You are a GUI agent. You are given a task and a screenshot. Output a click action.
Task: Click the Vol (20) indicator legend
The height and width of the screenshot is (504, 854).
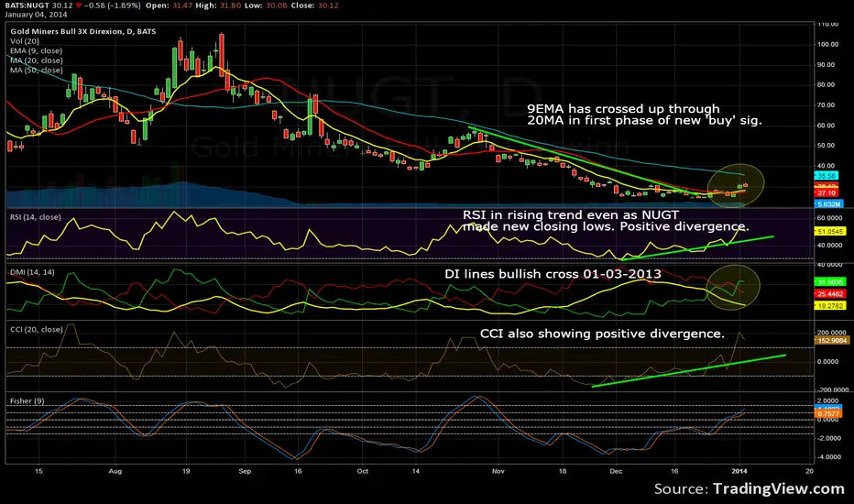(25, 41)
